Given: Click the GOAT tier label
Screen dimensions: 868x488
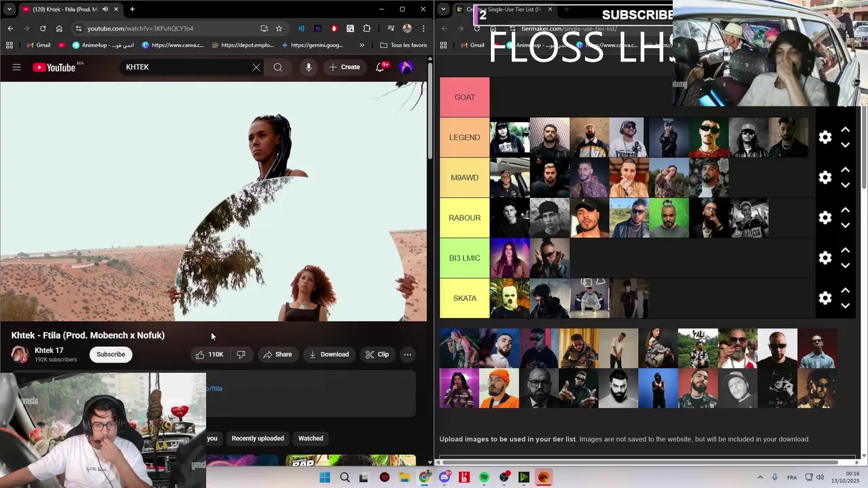Looking at the screenshot, I should (465, 97).
